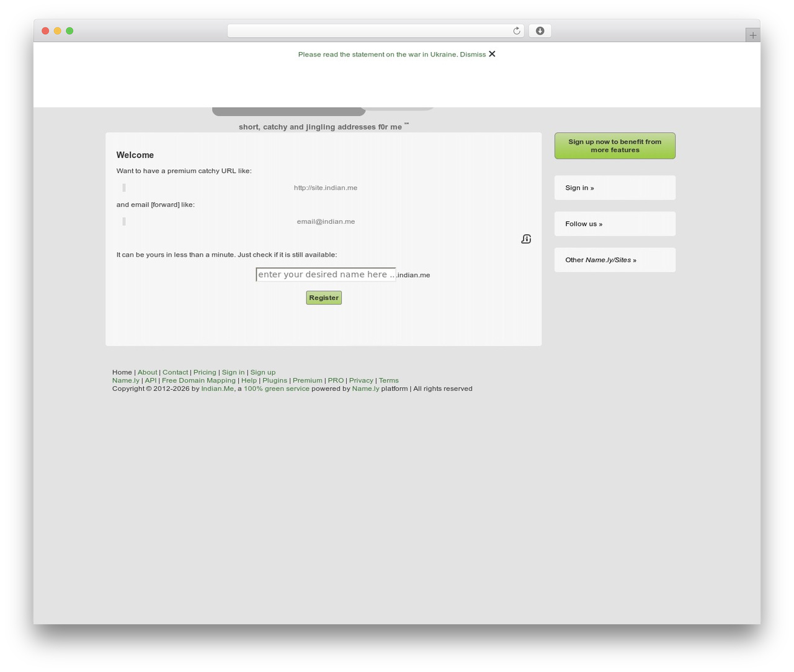Expand the Follow us » panel

(x=615, y=224)
